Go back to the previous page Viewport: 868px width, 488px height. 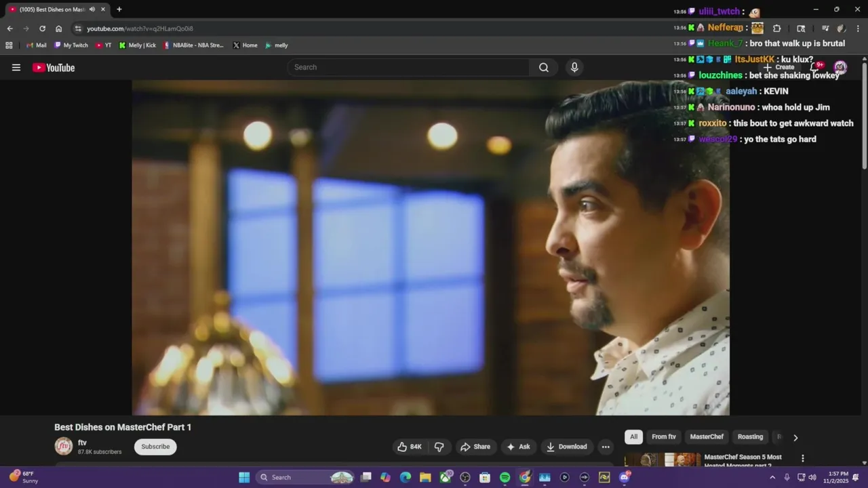coord(9,28)
